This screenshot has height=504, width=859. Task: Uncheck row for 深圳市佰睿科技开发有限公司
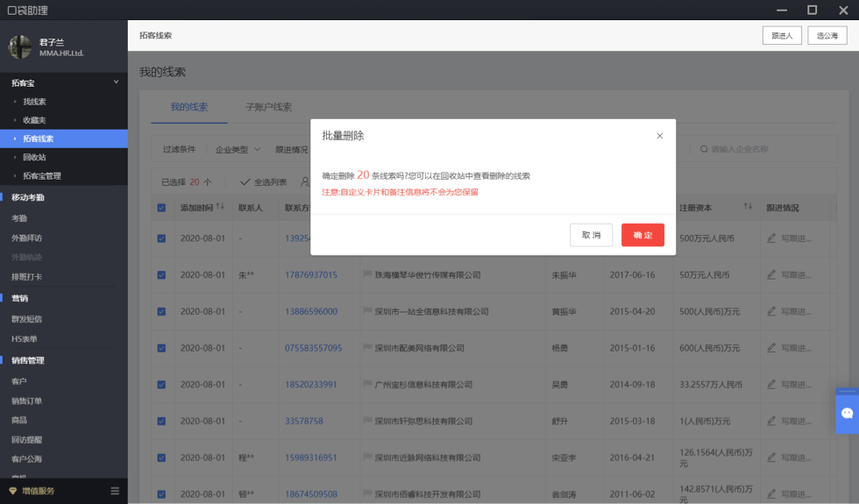pyautogui.click(x=161, y=494)
